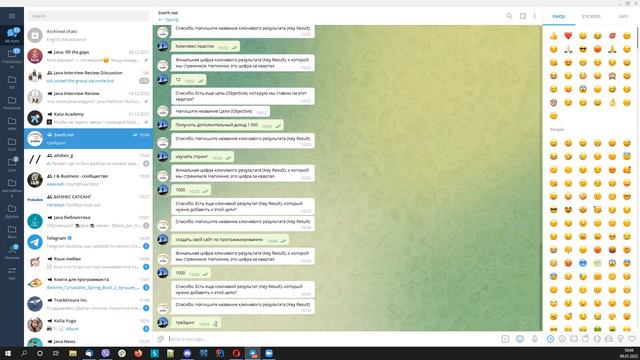Pick the red heart emoji
The image size is (640, 360).
(x=568, y=36)
